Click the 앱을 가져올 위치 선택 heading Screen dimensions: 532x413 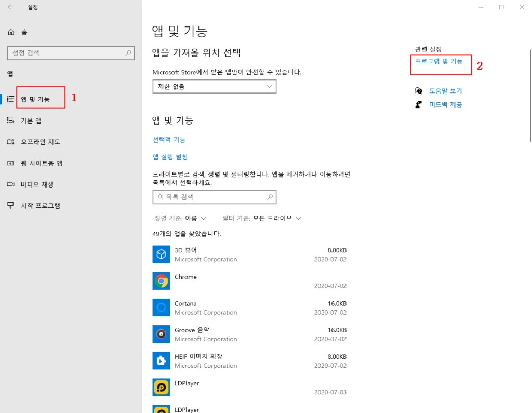coord(196,52)
